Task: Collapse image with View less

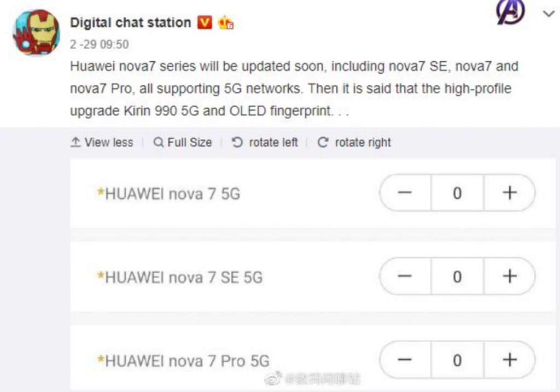Action: [102, 143]
